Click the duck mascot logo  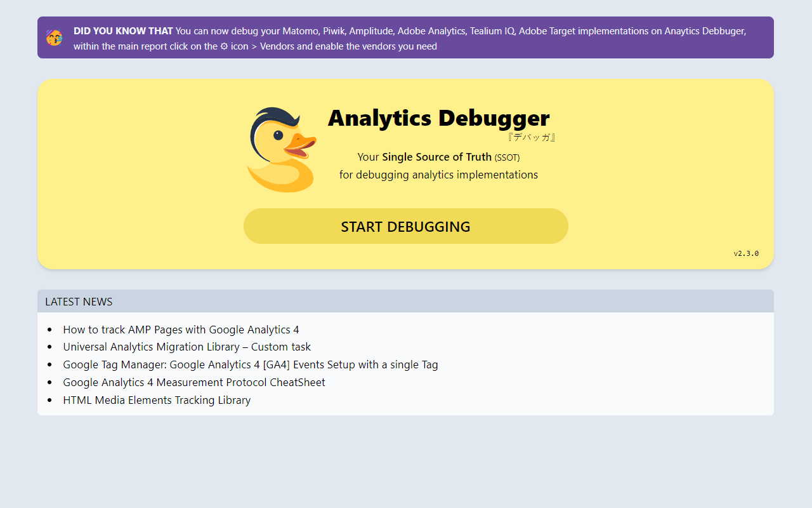click(x=282, y=149)
